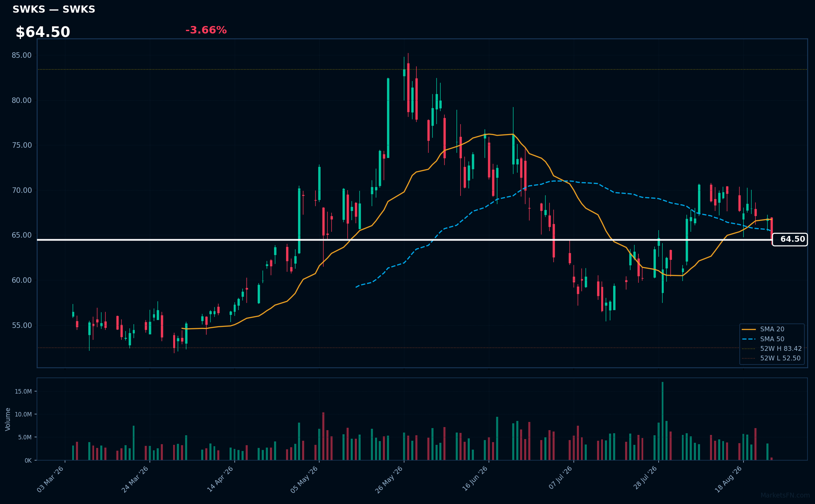Click the tallest green volume bar
This screenshot has width=815, height=504.
(663, 421)
